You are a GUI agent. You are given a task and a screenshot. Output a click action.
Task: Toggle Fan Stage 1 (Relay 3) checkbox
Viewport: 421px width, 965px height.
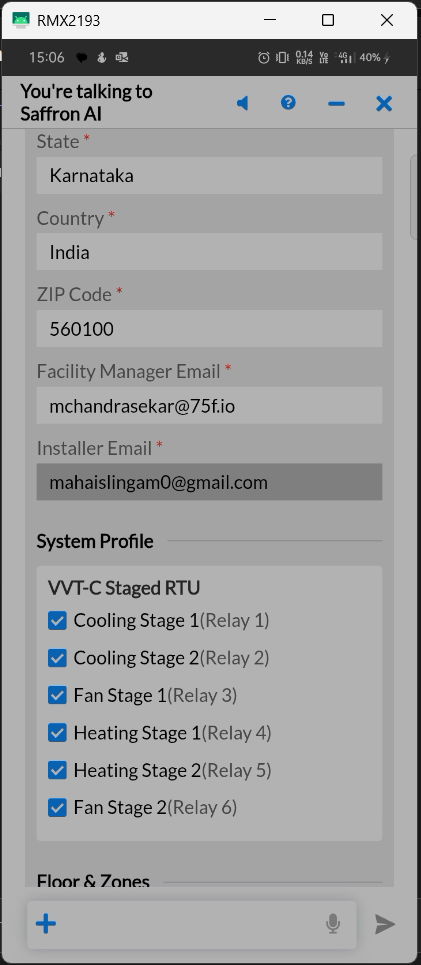tap(57, 695)
